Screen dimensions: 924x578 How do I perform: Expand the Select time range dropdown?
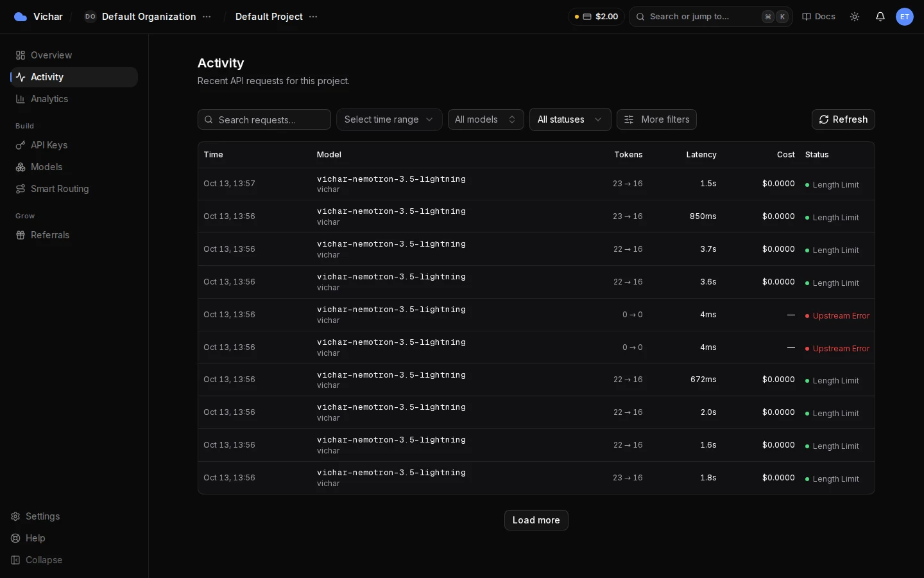coord(389,119)
